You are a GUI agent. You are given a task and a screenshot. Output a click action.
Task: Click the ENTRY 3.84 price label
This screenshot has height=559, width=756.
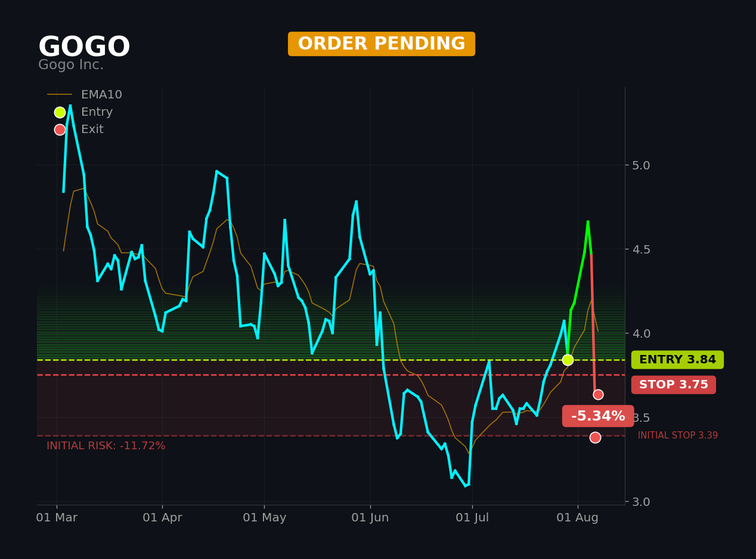[677, 360]
